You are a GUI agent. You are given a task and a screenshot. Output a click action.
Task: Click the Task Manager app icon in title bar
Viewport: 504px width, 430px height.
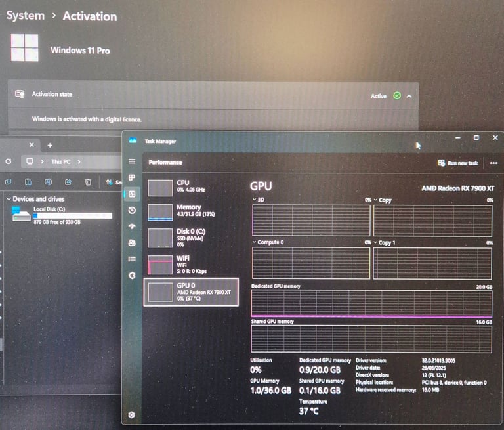click(133, 140)
